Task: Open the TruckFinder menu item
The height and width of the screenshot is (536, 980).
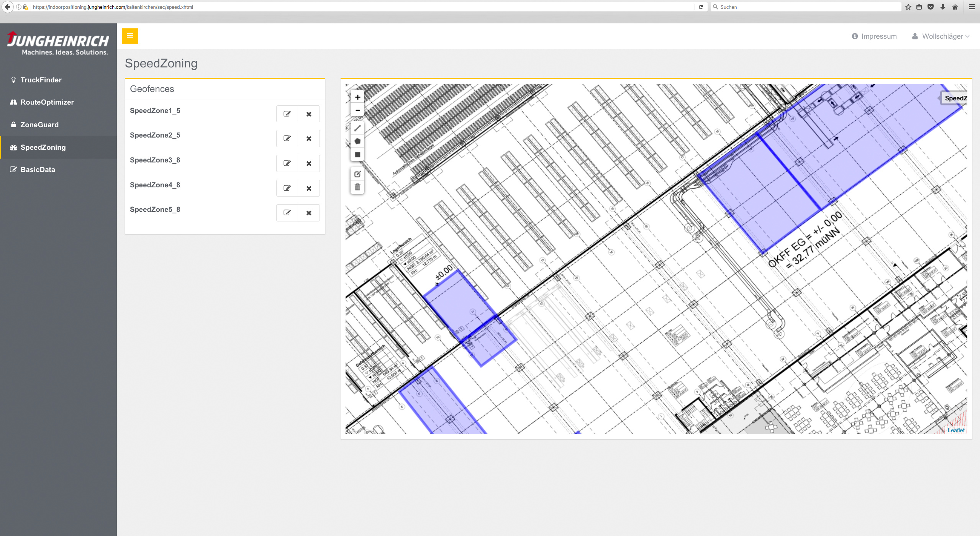Action: pyautogui.click(x=41, y=80)
